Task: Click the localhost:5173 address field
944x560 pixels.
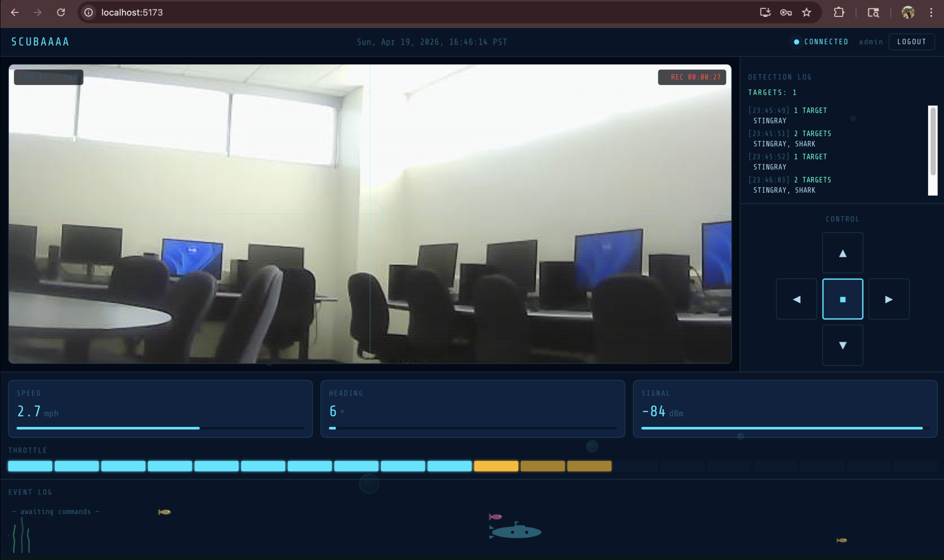Action: [132, 13]
